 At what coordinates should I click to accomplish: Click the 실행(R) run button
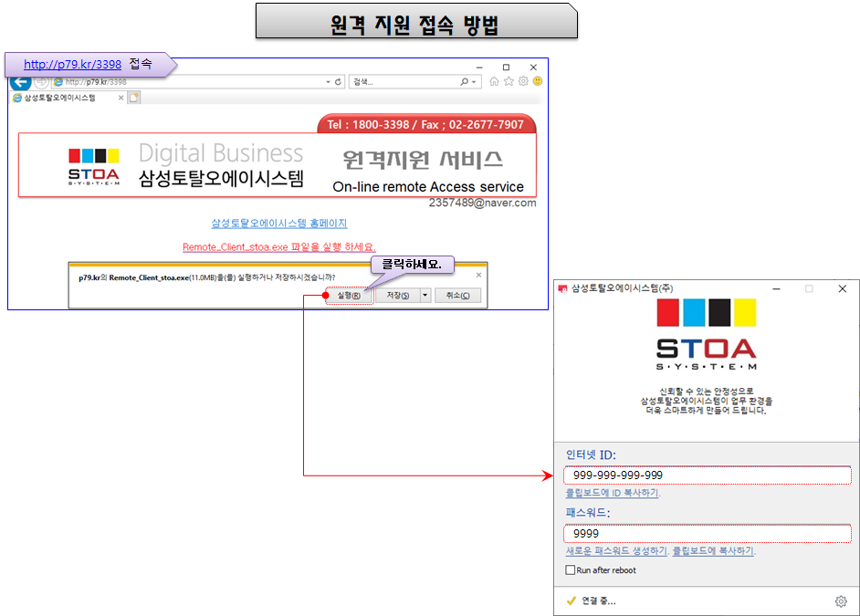coord(350,296)
